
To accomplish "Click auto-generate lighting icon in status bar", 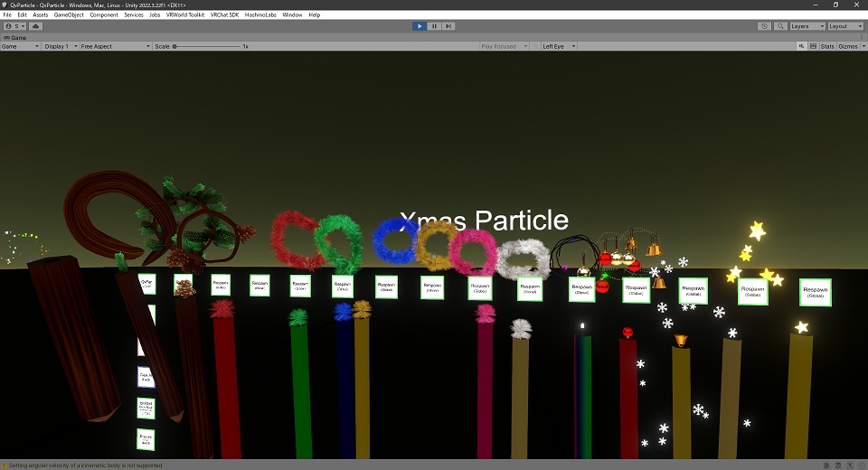I will (x=850, y=465).
